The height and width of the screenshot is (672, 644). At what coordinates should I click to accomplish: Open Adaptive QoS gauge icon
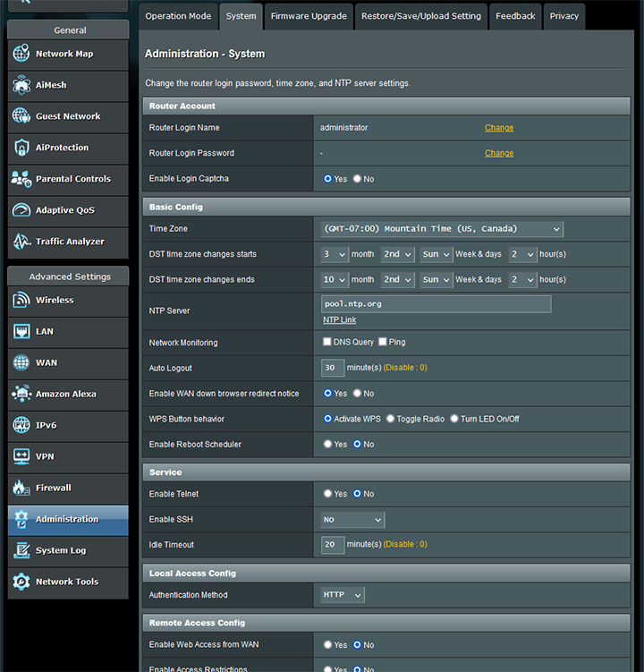click(21, 210)
